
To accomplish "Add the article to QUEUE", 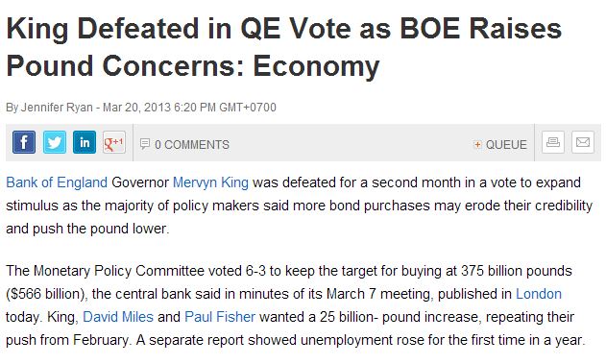I will pyautogui.click(x=500, y=144).
